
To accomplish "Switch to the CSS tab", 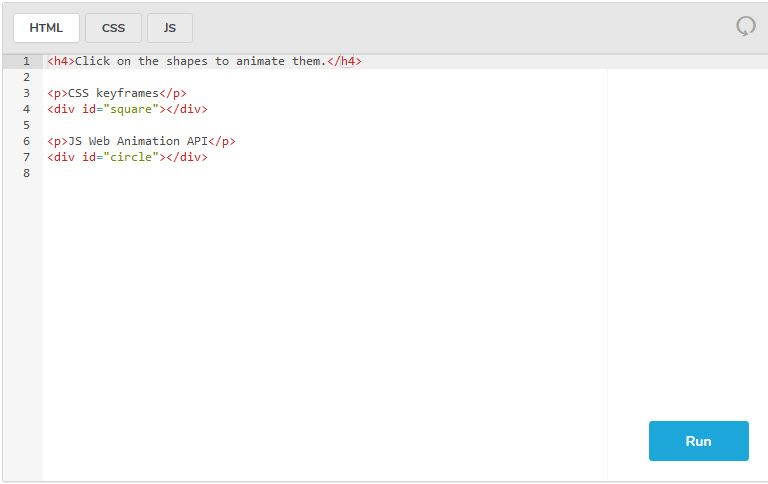I will (x=113, y=28).
